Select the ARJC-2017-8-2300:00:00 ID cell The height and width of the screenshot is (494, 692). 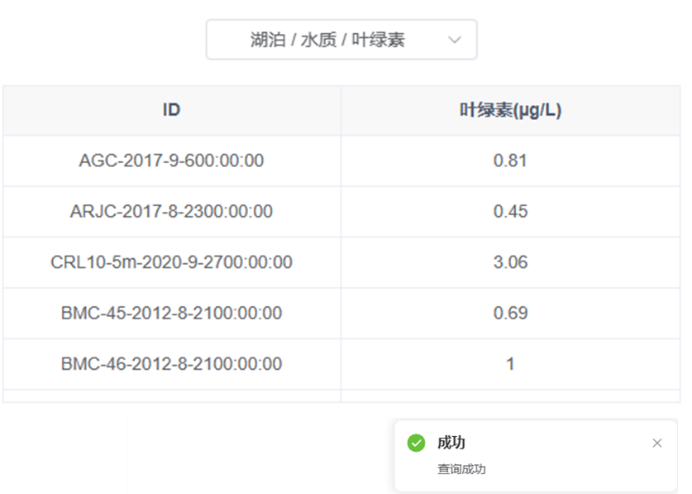[171, 211]
